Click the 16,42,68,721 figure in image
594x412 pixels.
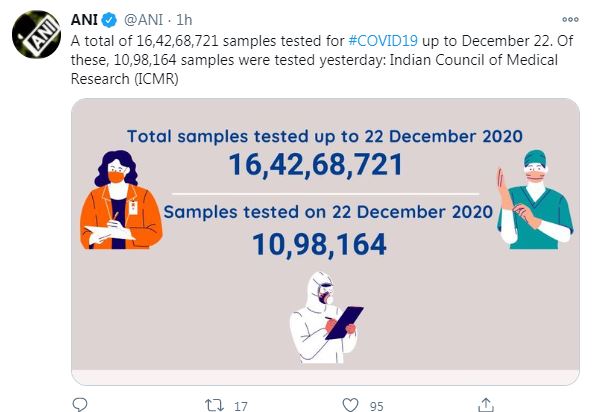[316, 165]
